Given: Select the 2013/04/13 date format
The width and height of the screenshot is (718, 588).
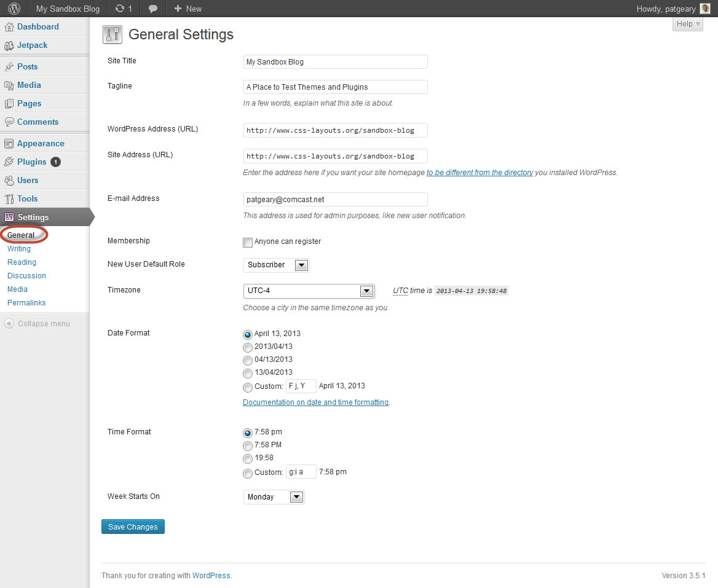Looking at the screenshot, I should pos(248,347).
